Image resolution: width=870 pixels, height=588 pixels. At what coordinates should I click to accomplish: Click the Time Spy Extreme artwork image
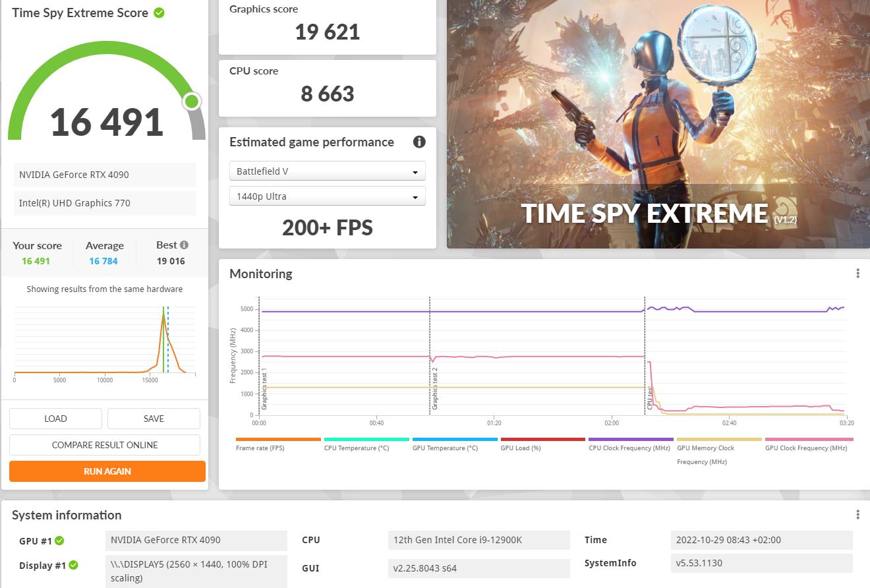click(x=658, y=124)
